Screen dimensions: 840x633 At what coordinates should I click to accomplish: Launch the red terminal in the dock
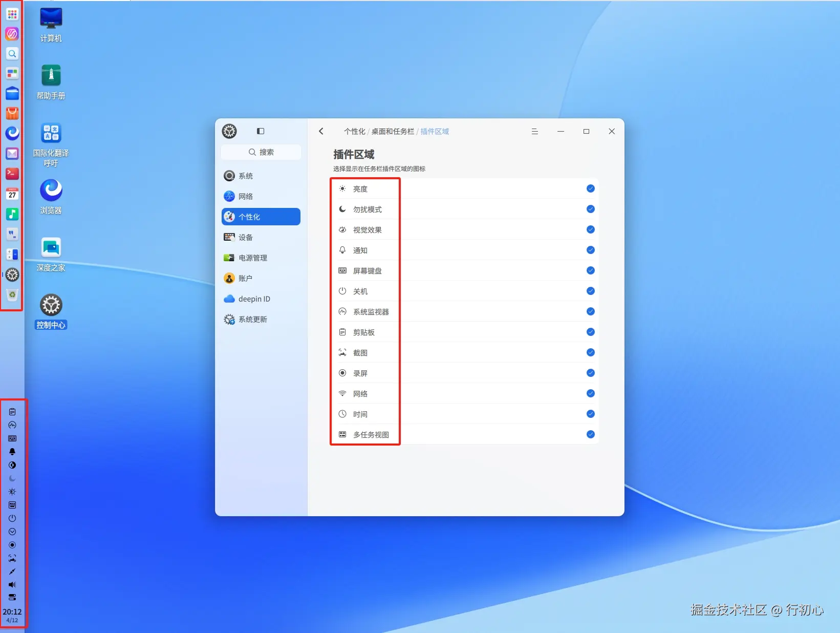pos(12,174)
